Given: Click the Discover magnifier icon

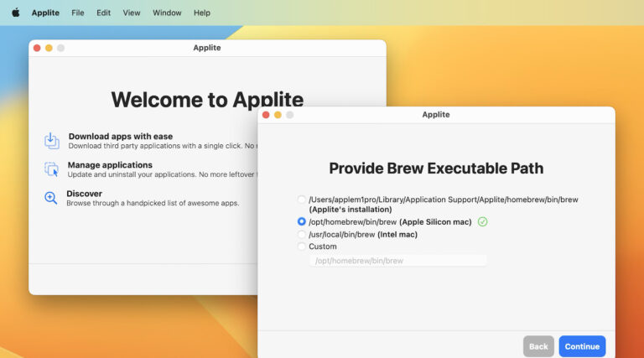Looking at the screenshot, I should tap(51, 198).
